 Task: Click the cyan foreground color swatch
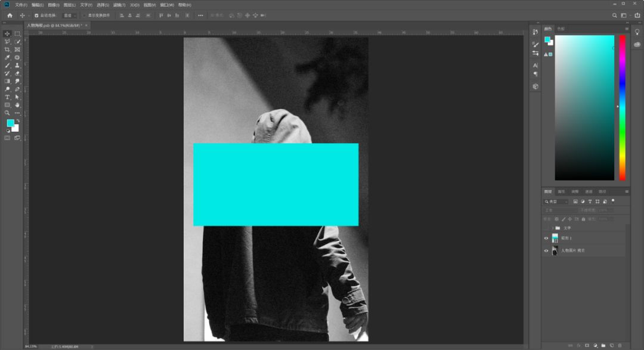[10, 122]
